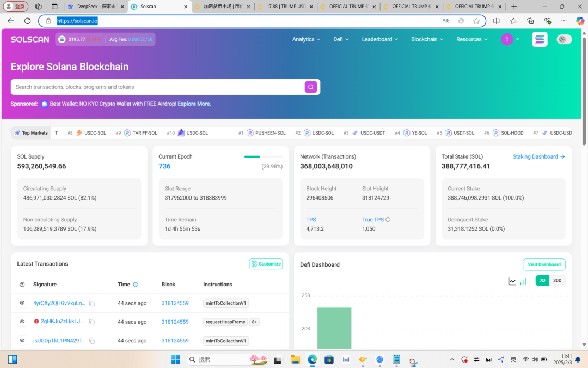Expand the Defi menu

click(x=341, y=39)
